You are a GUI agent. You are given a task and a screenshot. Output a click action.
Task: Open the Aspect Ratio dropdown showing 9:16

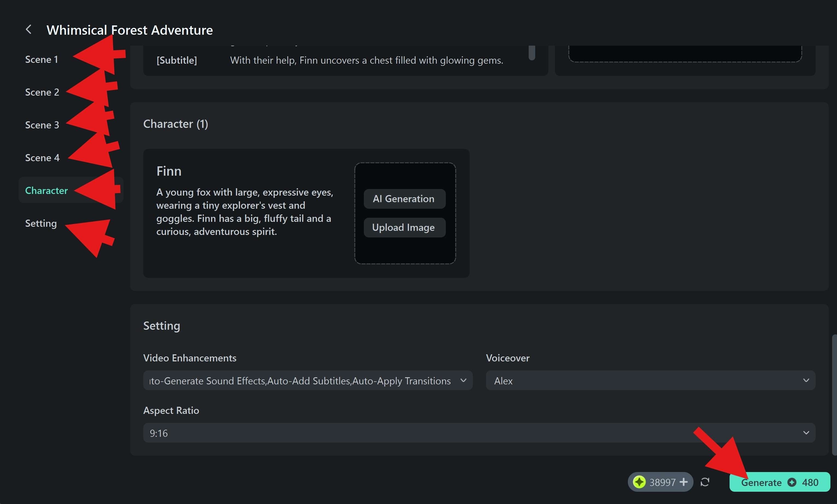tap(479, 433)
